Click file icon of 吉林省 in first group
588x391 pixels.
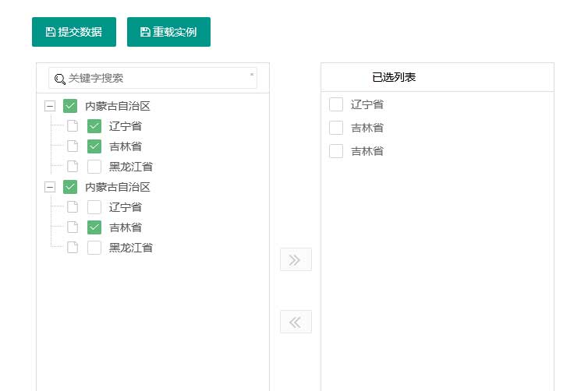coord(73,146)
